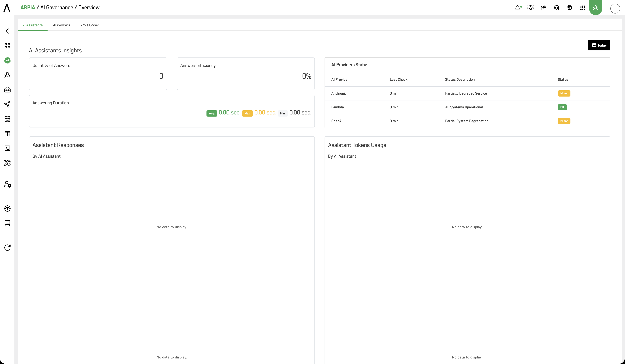The height and width of the screenshot is (364, 625).
Task: Click the Partial System Degradation text
Action: (467, 121)
